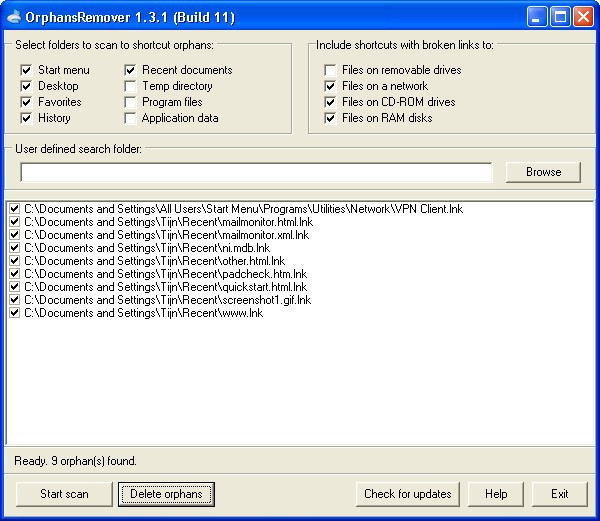
Task: Uncheck the VPN Client.lnk orphan entry
Action: (x=15, y=209)
